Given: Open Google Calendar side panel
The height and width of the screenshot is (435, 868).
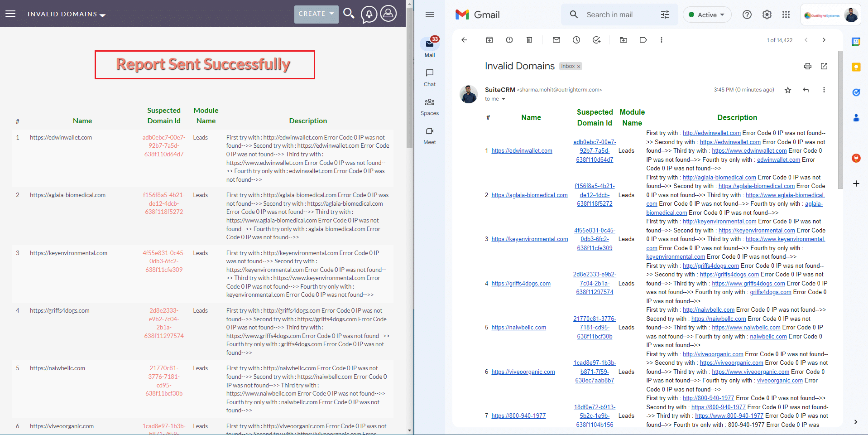Looking at the screenshot, I should pos(856,42).
